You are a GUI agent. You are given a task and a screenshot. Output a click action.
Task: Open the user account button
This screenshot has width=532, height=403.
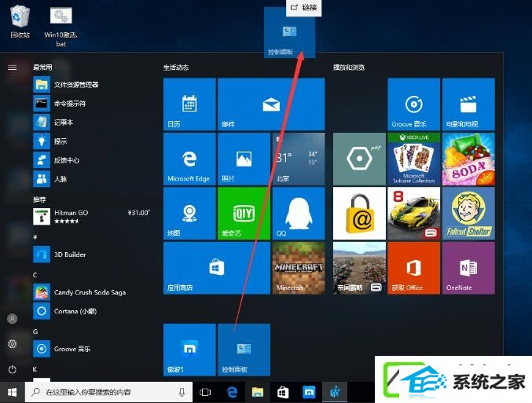point(13,319)
